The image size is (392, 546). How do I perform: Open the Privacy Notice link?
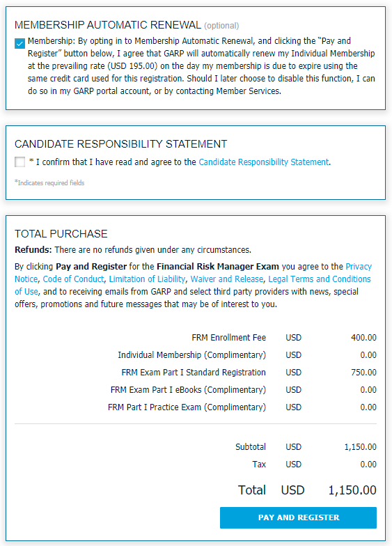point(359,266)
